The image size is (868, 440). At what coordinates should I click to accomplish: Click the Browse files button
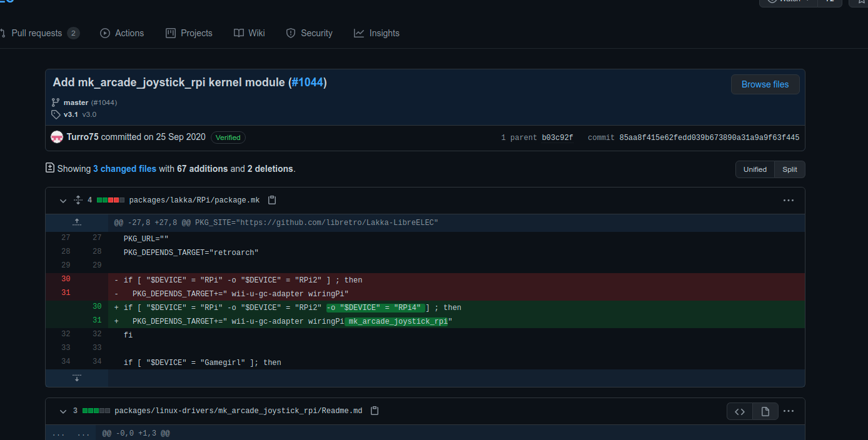click(765, 84)
